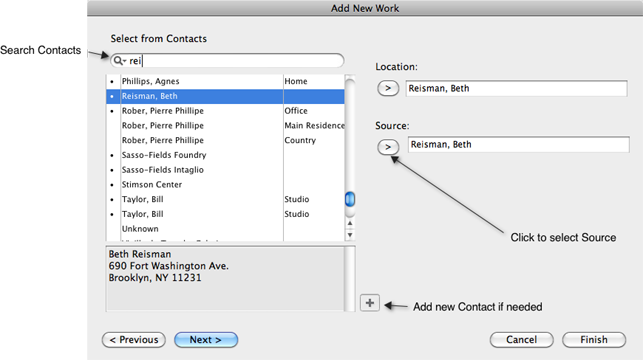Screen dimensions: 643x360
Task: Click the plus button to add new contact
Action: (x=369, y=303)
